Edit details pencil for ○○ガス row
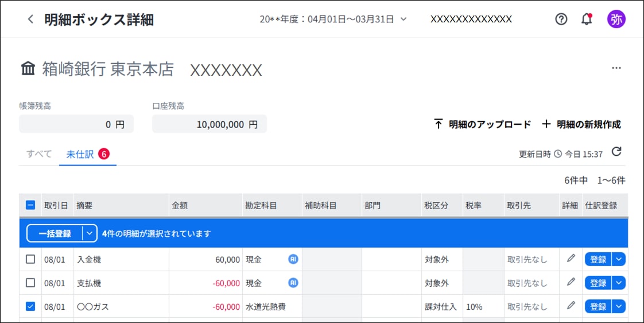The width and height of the screenshot is (644, 323). point(571,305)
